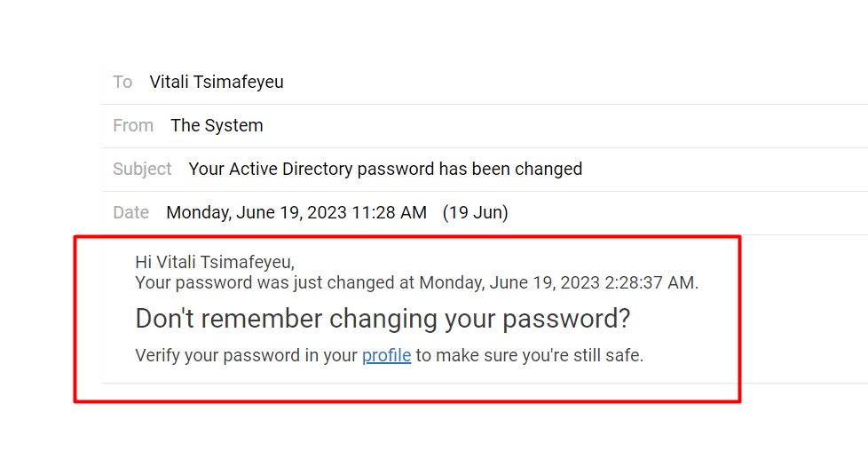The image size is (868, 467).
Task: Click the "Date" field label
Action: coord(130,213)
